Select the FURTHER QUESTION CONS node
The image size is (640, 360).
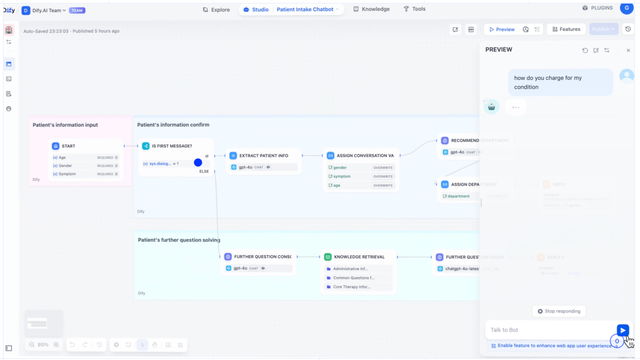coord(258,262)
